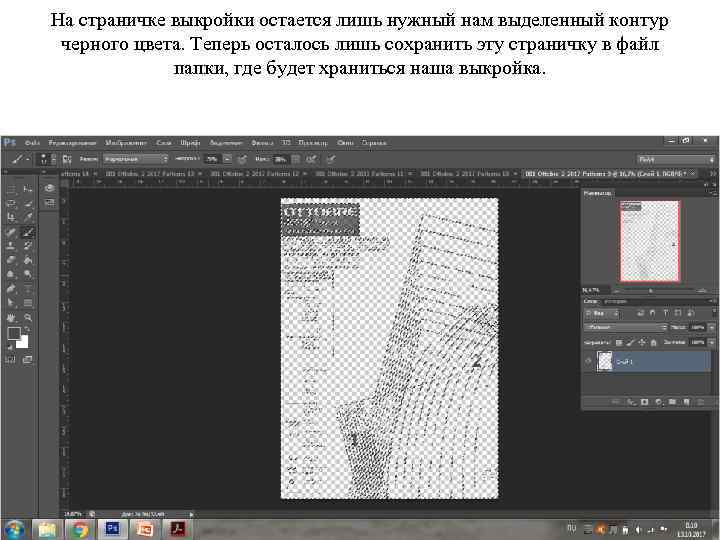Hide Layer 1 using its eye icon

tap(588, 362)
